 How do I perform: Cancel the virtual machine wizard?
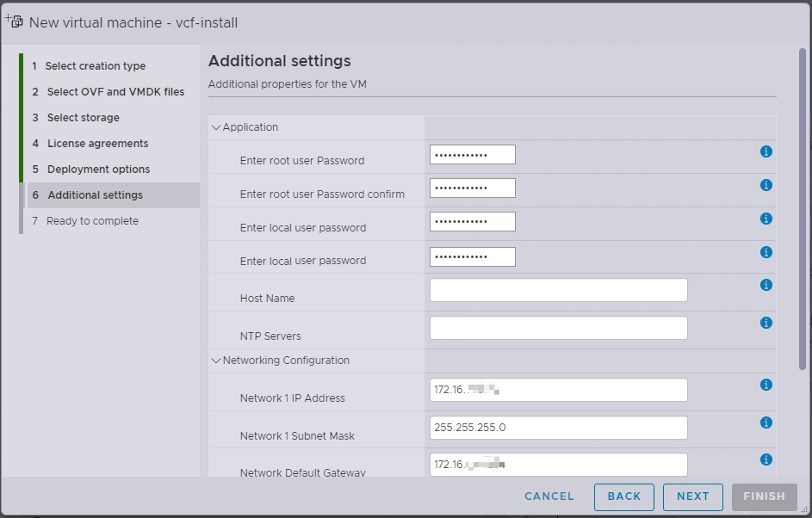[549, 496]
